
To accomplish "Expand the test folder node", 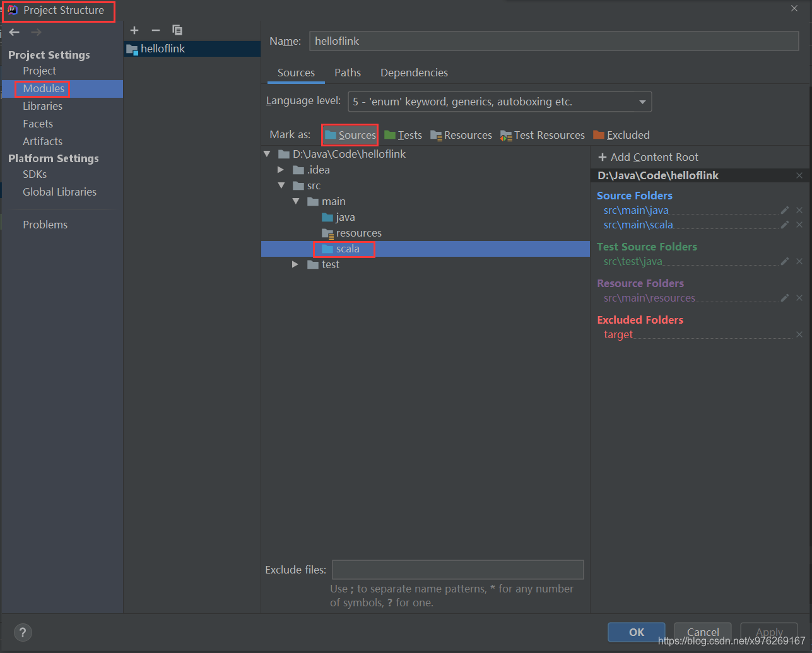I will click(295, 264).
